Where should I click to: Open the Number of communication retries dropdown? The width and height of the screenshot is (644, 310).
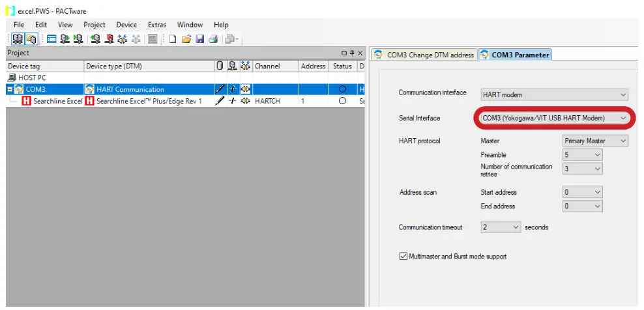click(582, 169)
